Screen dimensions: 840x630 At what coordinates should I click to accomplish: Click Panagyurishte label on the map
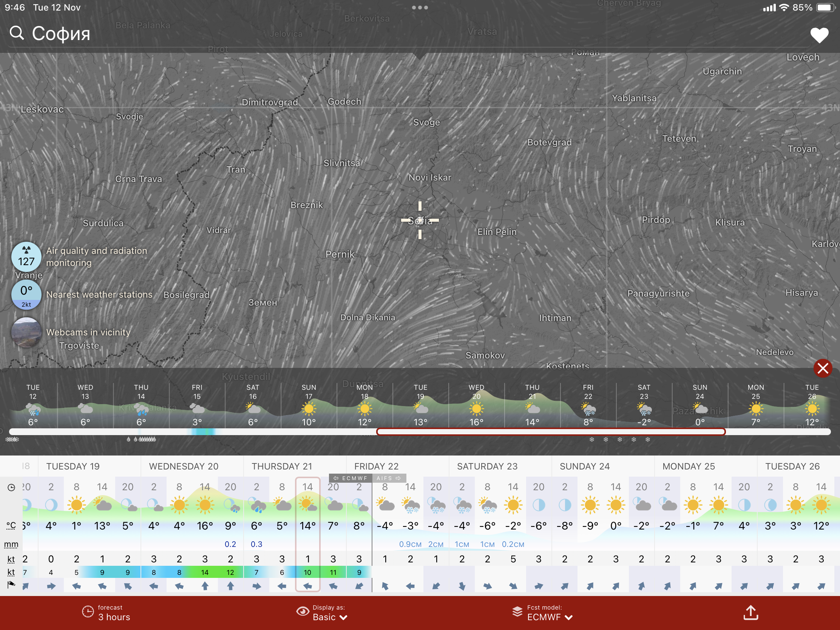[658, 293]
